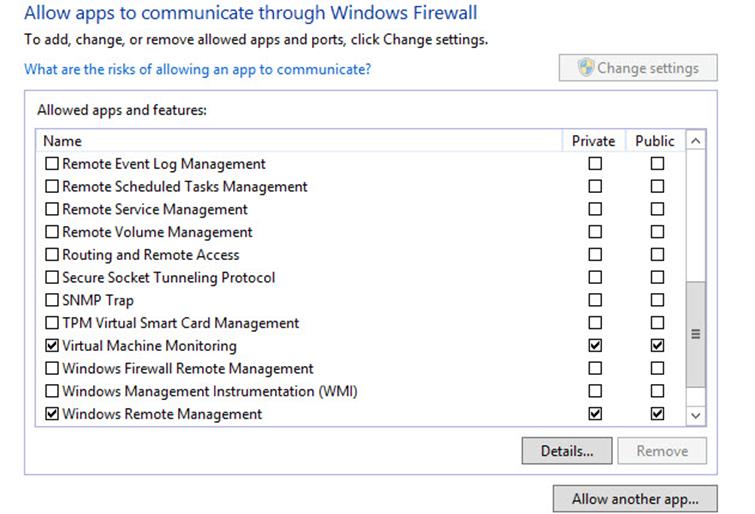Click Allow another app button

pyautogui.click(x=635, y=499)
